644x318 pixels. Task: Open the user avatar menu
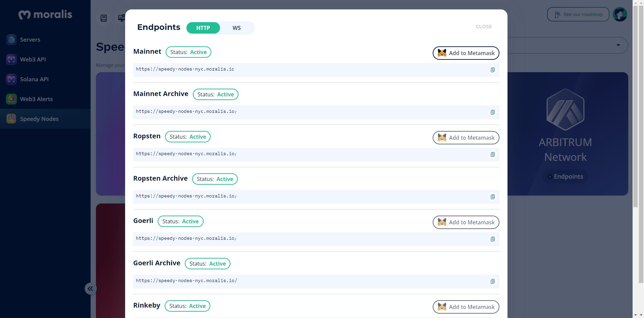[x=620, y=14]
